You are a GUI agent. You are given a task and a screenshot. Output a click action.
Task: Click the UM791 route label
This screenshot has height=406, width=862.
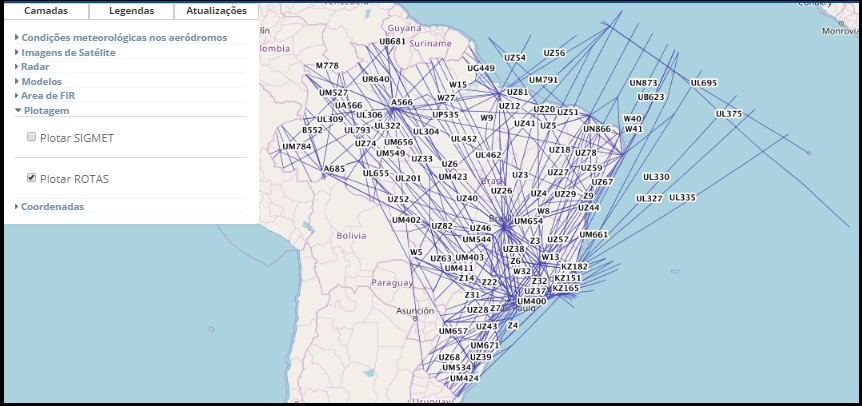tap(544, 80)
